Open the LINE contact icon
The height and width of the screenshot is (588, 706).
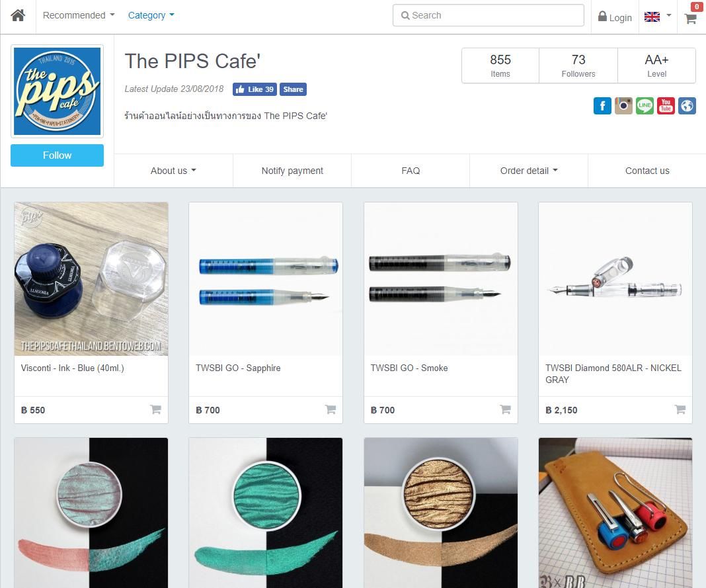pyautogui.click(x=645, y=106)
